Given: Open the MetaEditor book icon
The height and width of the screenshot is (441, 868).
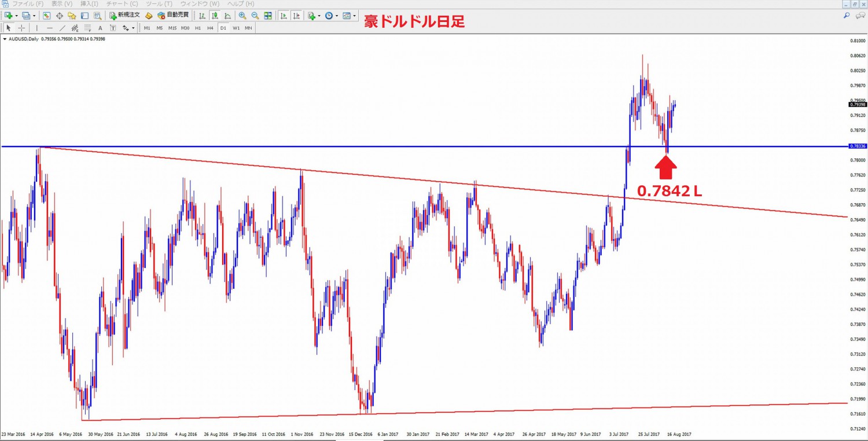Looking at the screenshot, I should (149, 16).
